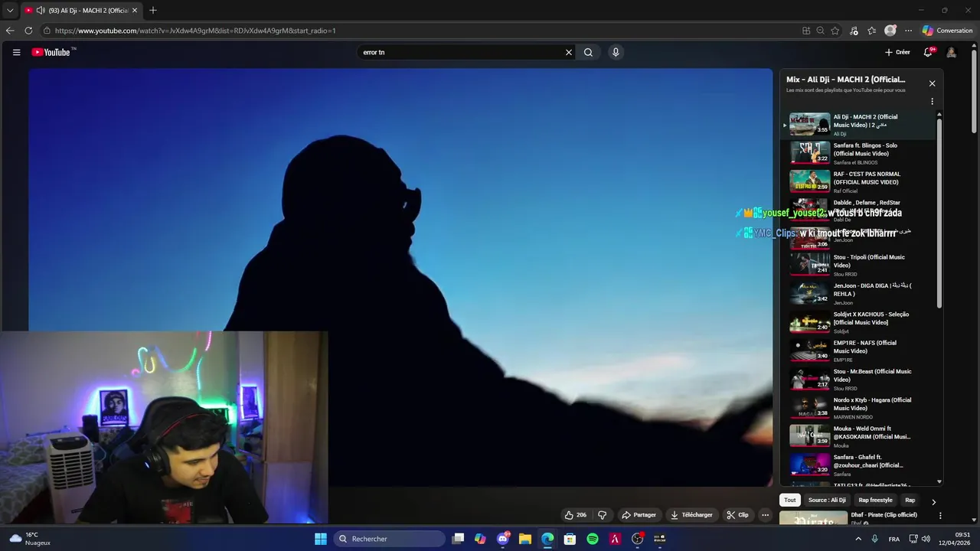Play EMP1RE - NAFS video
This screenshot has height=551, width=980.
tap(857, 350)
